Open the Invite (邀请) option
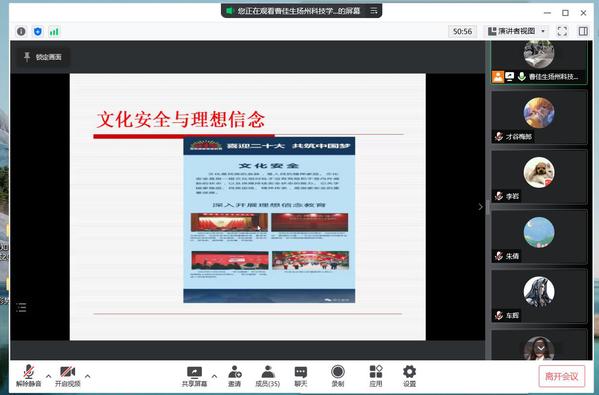Image resolution: width=599 pixels, height=395 pixels. [x=235, y=376]
